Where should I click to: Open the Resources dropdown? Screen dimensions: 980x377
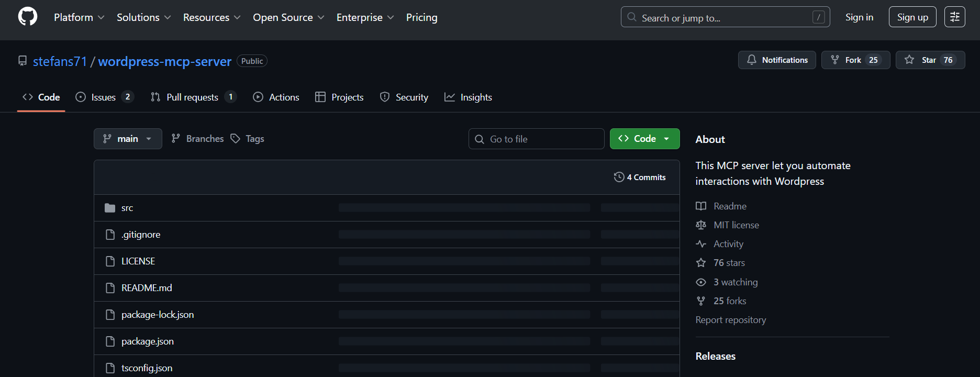click(212, 17)
